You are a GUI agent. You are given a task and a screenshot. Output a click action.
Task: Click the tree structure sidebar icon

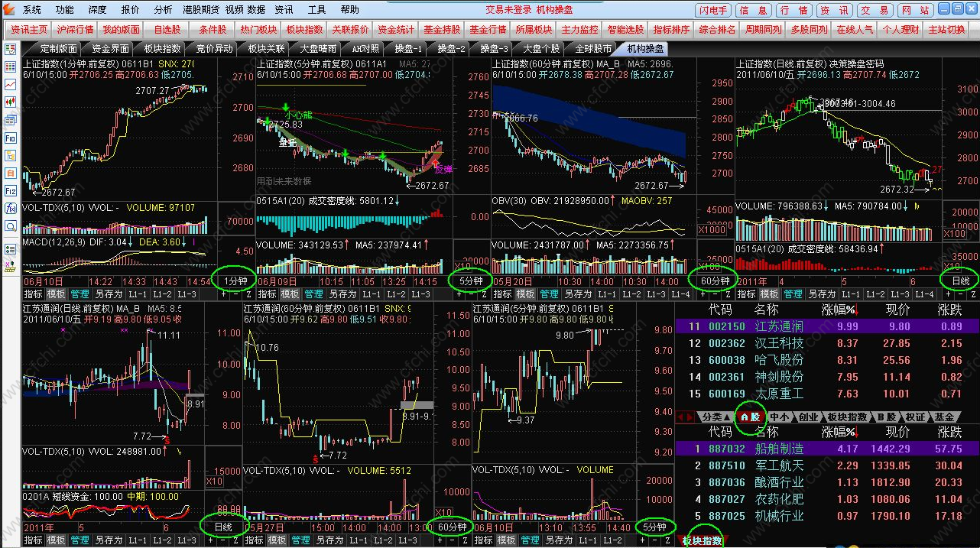(x=11, y=155)
